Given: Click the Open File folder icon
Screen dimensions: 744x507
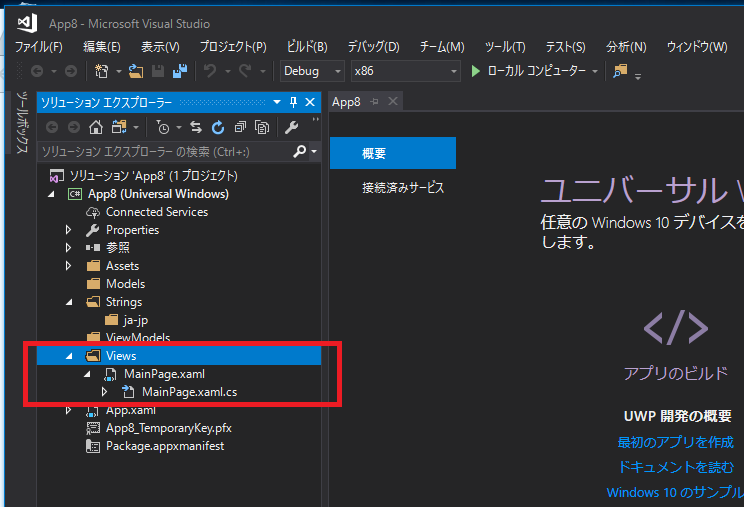Looking at the screenshot, I should point(136,71).
